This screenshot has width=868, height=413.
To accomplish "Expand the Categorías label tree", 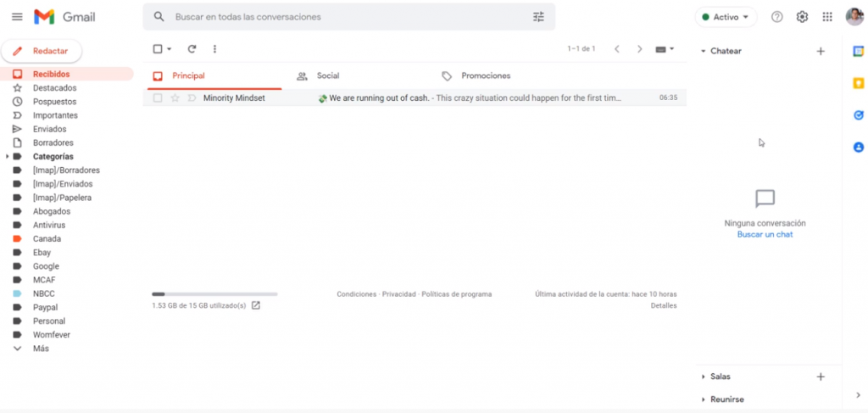I will (8, 157).
